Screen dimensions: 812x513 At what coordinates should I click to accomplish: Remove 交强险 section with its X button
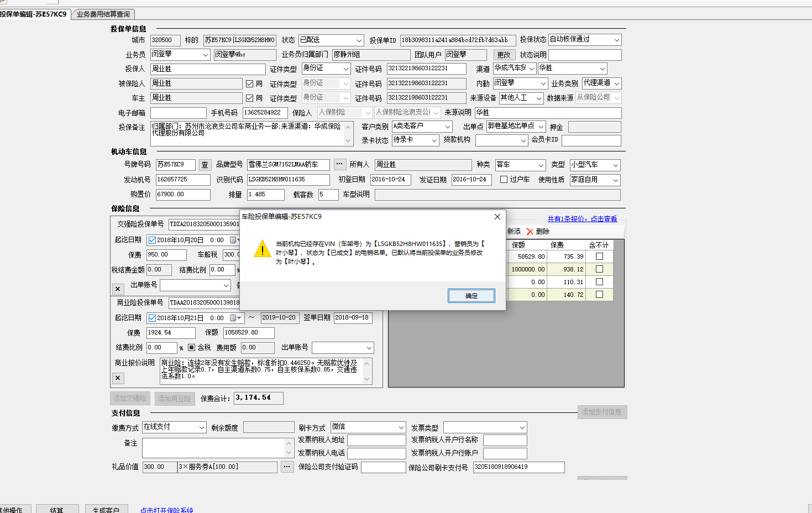tap(118, 289)
